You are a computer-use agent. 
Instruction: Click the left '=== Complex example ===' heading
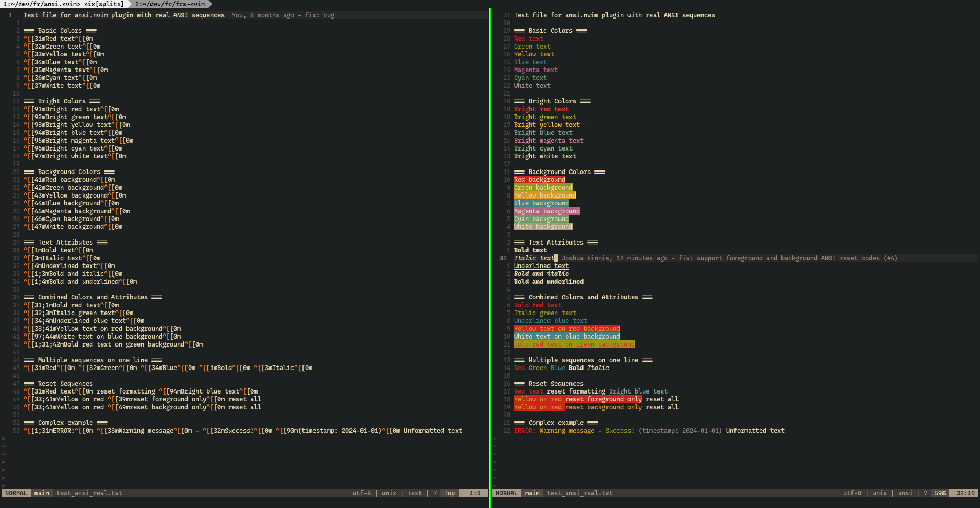click(x=65, y=423)
